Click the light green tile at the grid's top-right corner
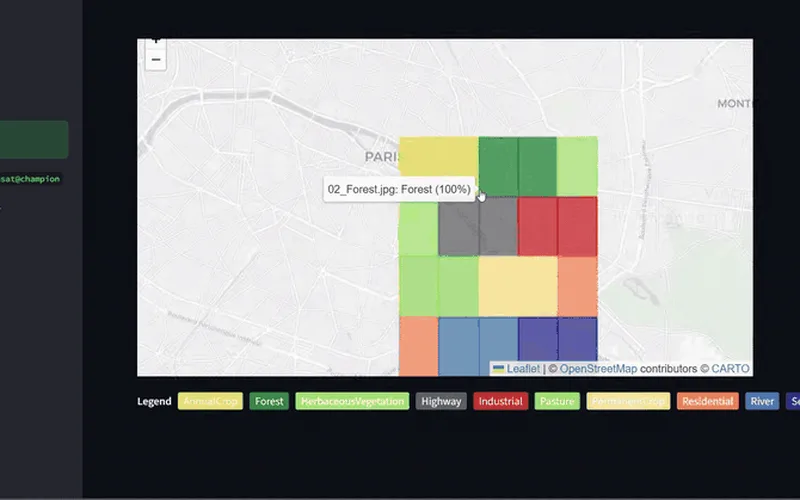The width and height of the screenshot is (800, 500). click(578, 166)
